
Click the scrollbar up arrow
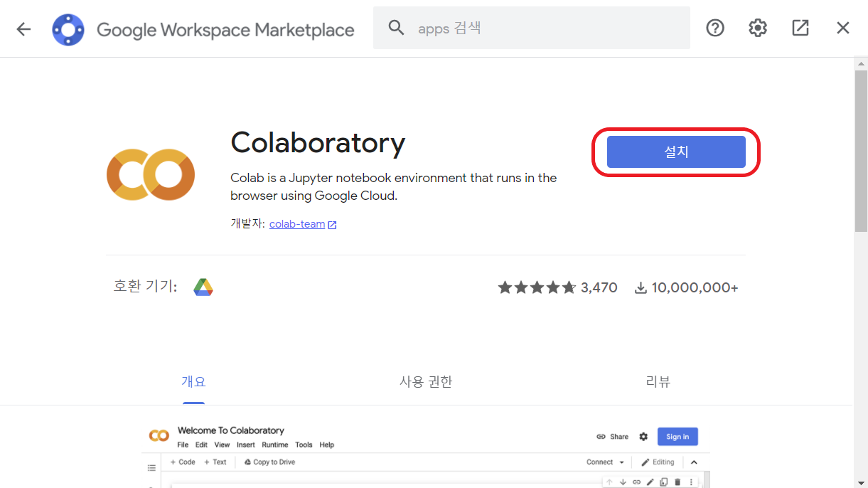861,63
